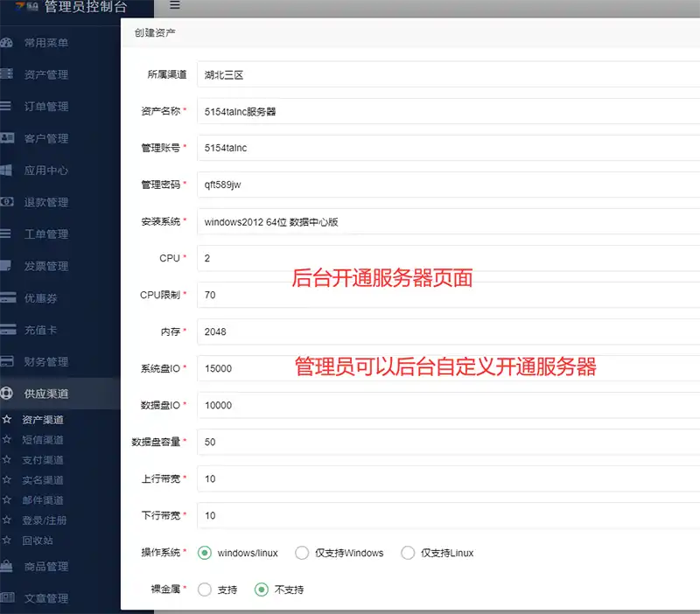Open 文章管理 menu item
Screen dimensions: 700x614
point(46,598)
